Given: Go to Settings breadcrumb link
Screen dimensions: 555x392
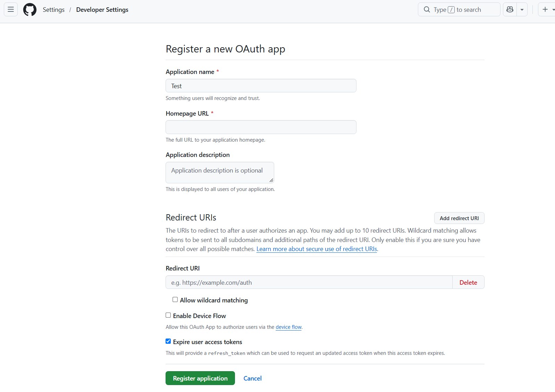Looking at the screenshot, I should click(x=54, y=10).
